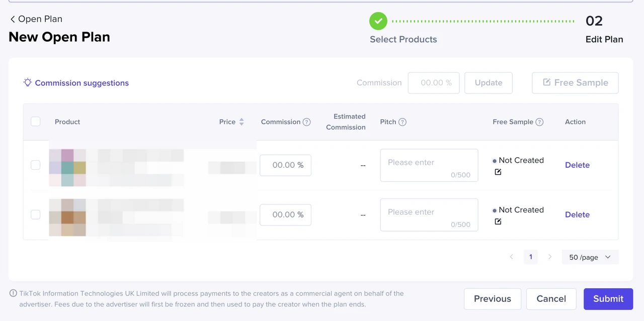644x321 pixels.
Task: Delete the first product row
Action: point(577,165)
